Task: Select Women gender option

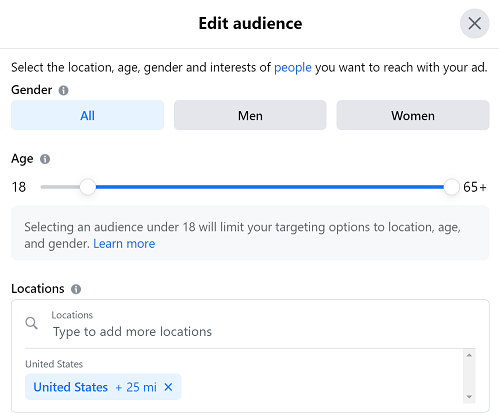Action: [x=413, y=115]
